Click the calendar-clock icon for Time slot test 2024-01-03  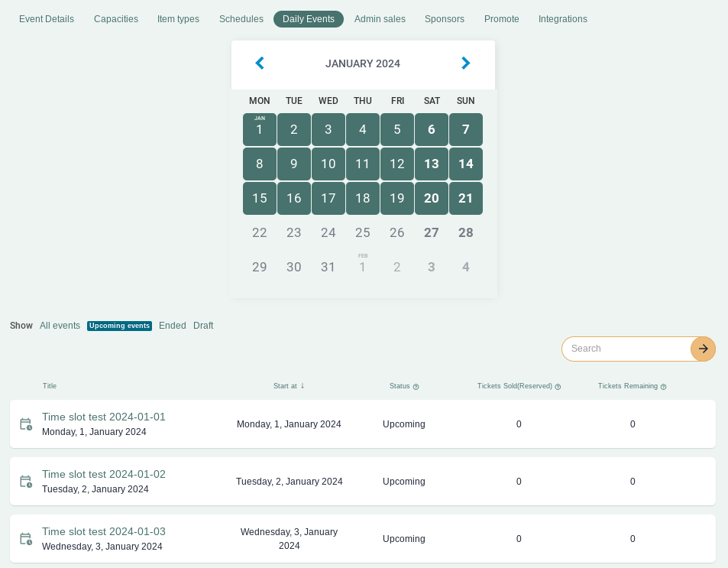tap(26, 538)
